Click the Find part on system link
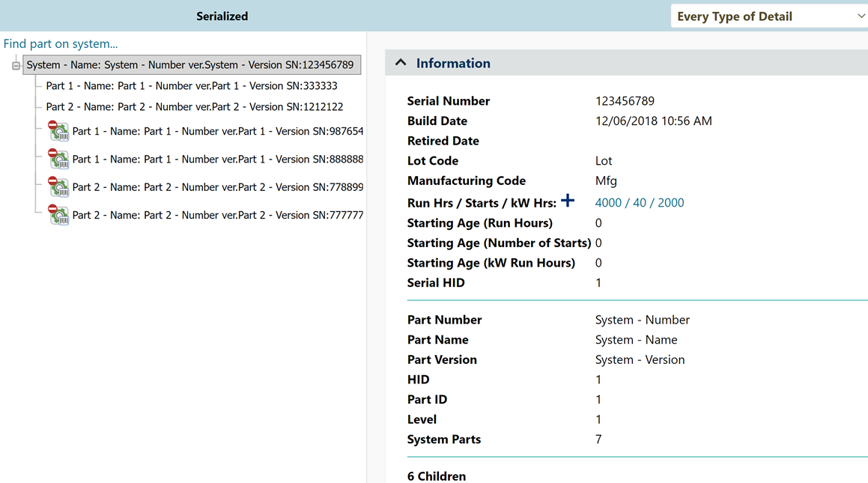The height and width of the screenshot is (483, 868). click(x=61, y=43)
